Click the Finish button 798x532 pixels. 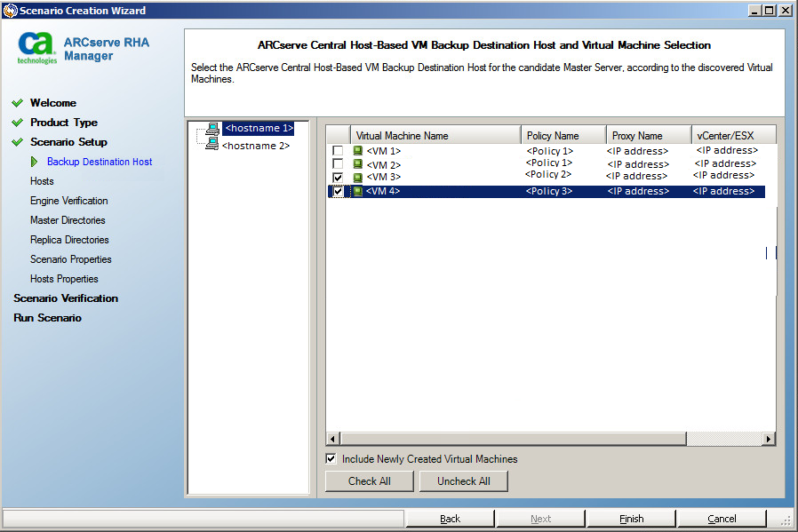click(x=631, y=518)
